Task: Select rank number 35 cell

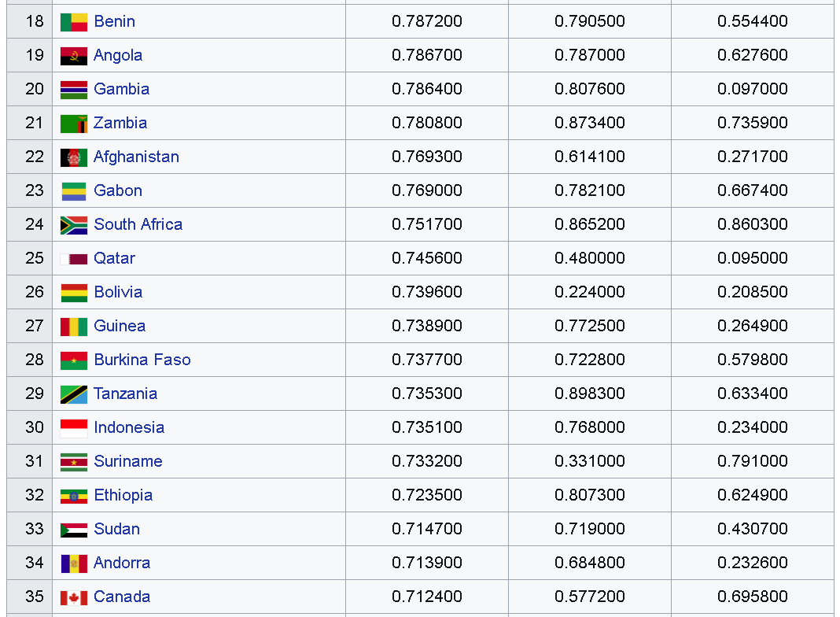Action: 30,597
